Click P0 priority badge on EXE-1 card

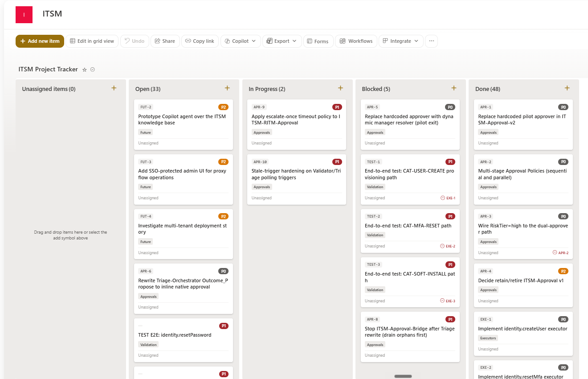click(563, 319)
